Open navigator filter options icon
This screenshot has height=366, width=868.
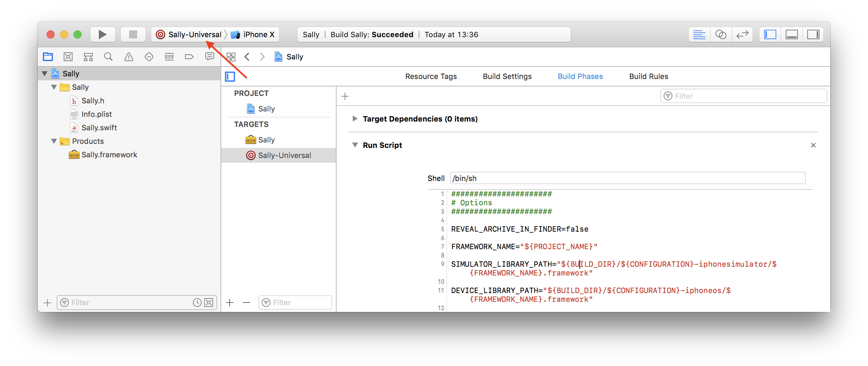pos(64,303)
